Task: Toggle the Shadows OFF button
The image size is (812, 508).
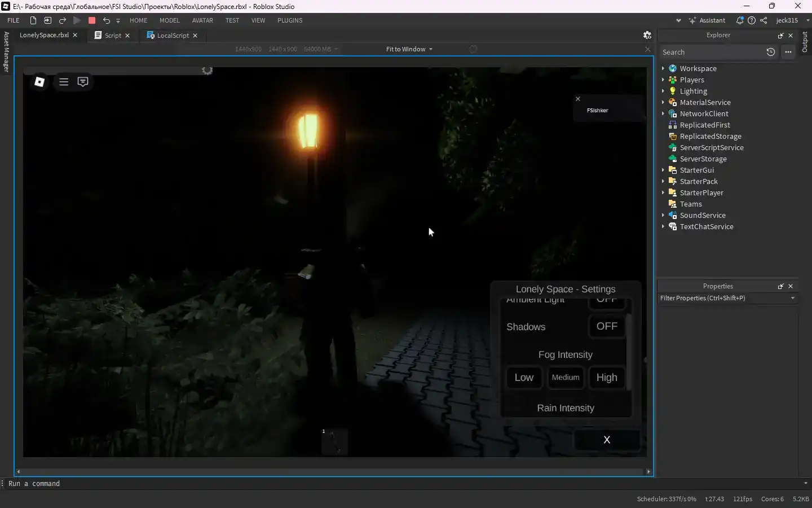Action: (607, 326)
